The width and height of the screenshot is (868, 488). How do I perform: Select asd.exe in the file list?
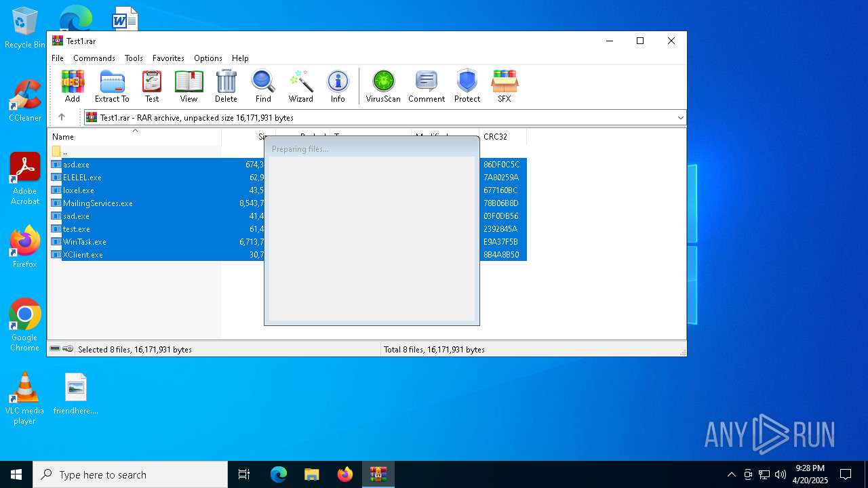click(x=76, y=165)
